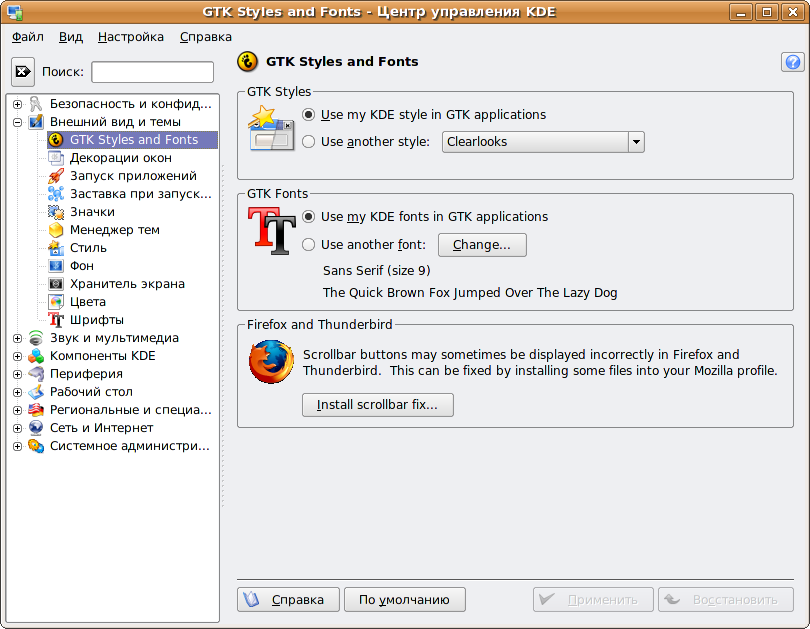The image size is (810, 629).
Task: Click into the Поиск search field
Action: pyautogui.click(x=152, y=72)
